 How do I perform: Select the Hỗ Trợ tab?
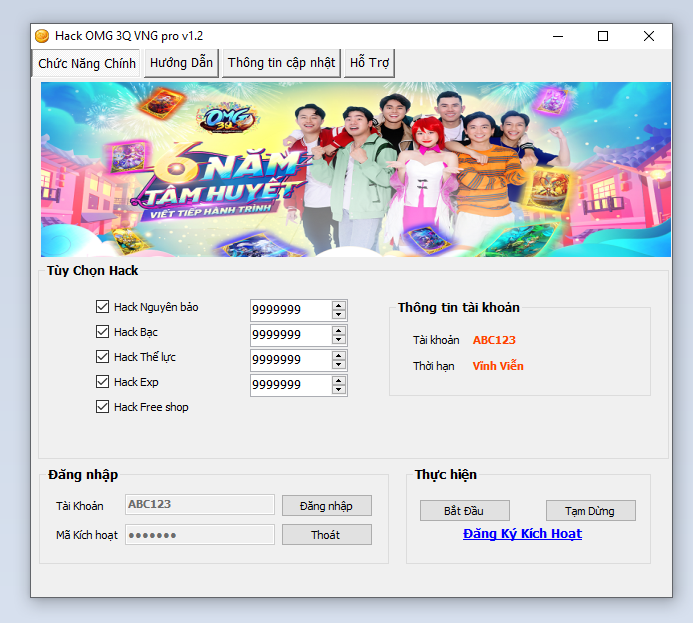(369, 63)
